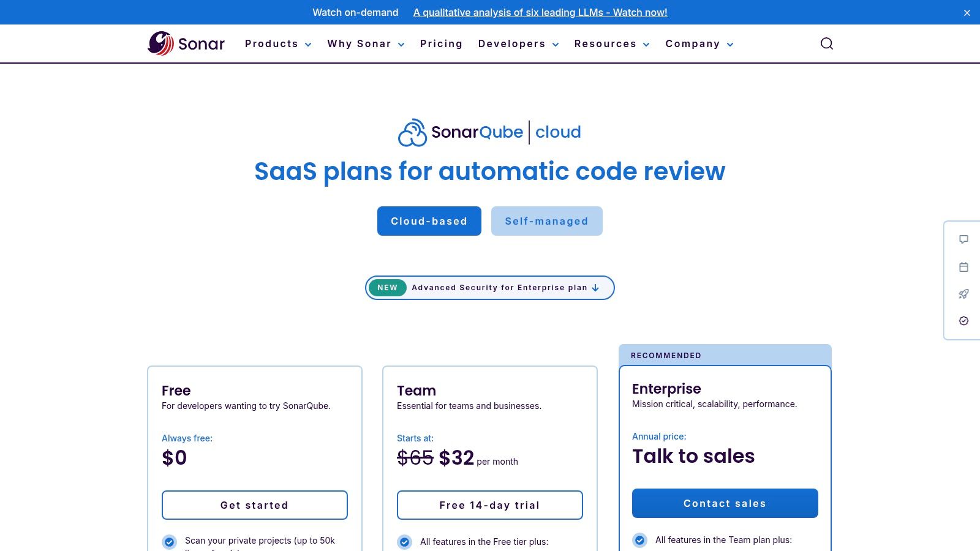Click the calendar icon in the side panel

click(x=963, y=267)
